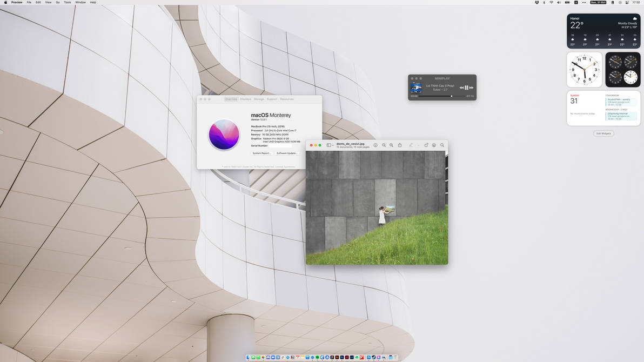Show the Markup toolbar in Preview
The height and width of the screenshot is (362, 644).
point(434,145)
